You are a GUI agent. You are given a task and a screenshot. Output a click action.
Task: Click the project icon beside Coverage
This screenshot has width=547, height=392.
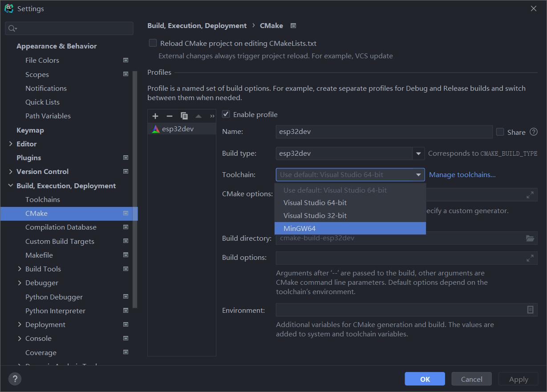pyautogui.click(x=126, y=352)
